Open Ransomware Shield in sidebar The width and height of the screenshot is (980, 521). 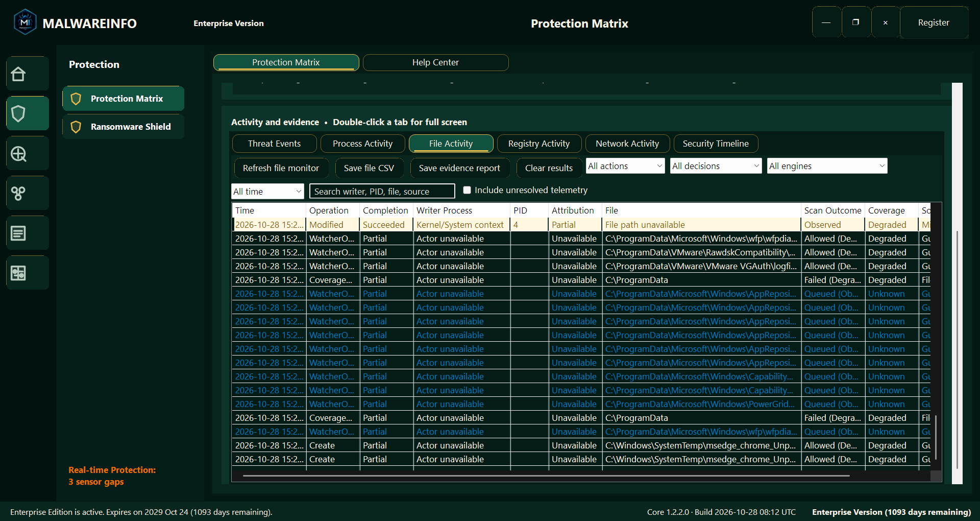pos(123,127)
